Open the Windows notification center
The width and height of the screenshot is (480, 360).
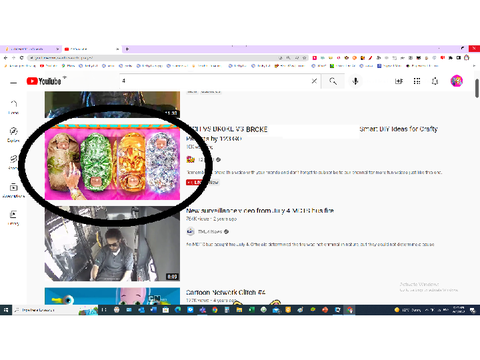(x=473, y=310)
